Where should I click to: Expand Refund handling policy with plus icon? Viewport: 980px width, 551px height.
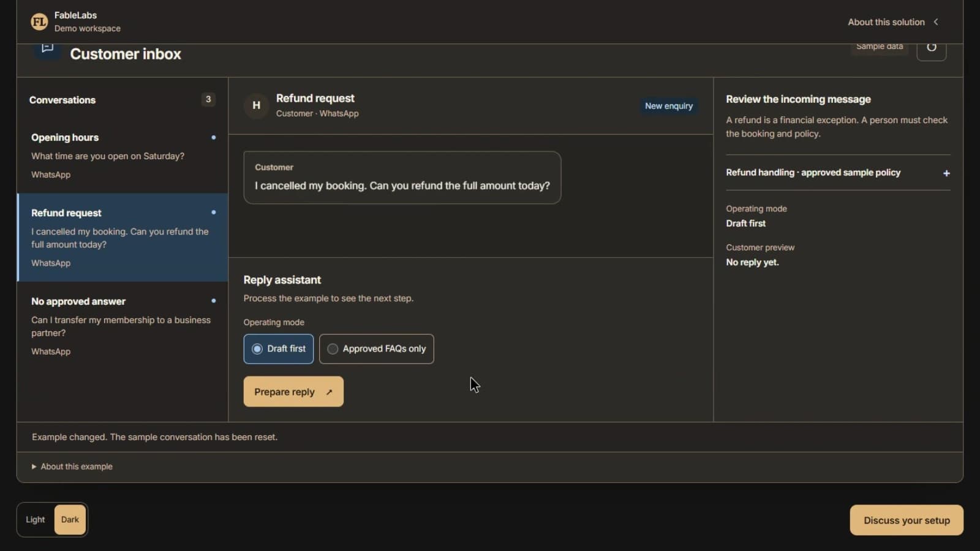[x=946, y=173]
